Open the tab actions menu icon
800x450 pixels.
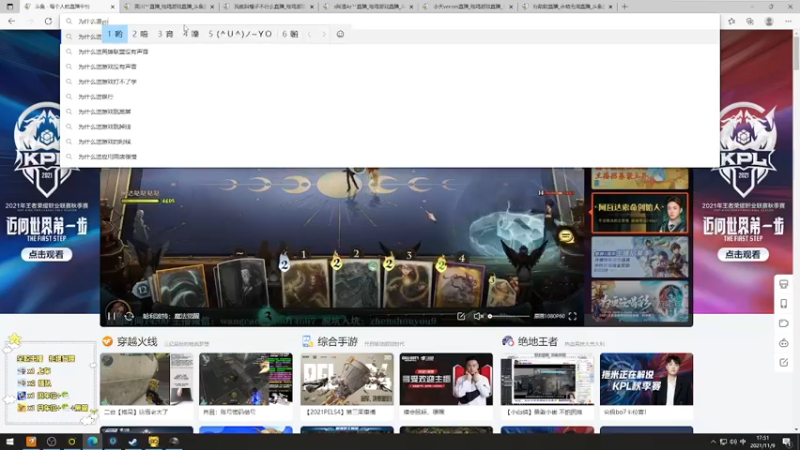pos(9,7)
